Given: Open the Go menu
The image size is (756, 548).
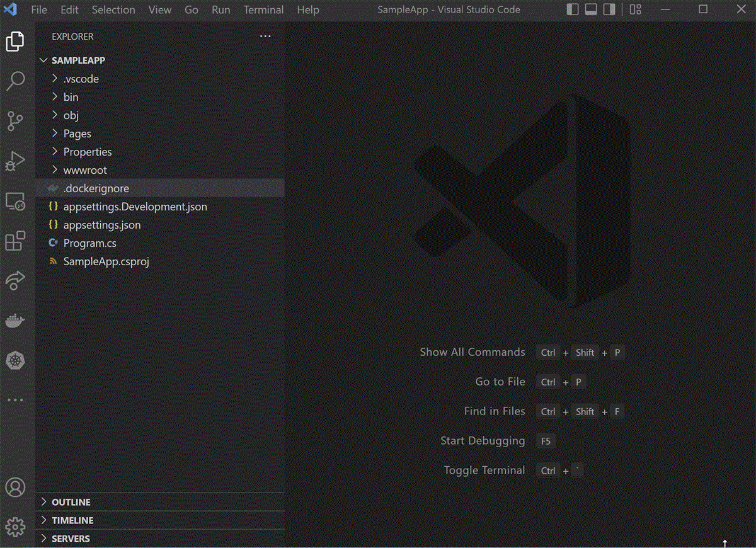Looking at the screenshot, I should [192, 10].
